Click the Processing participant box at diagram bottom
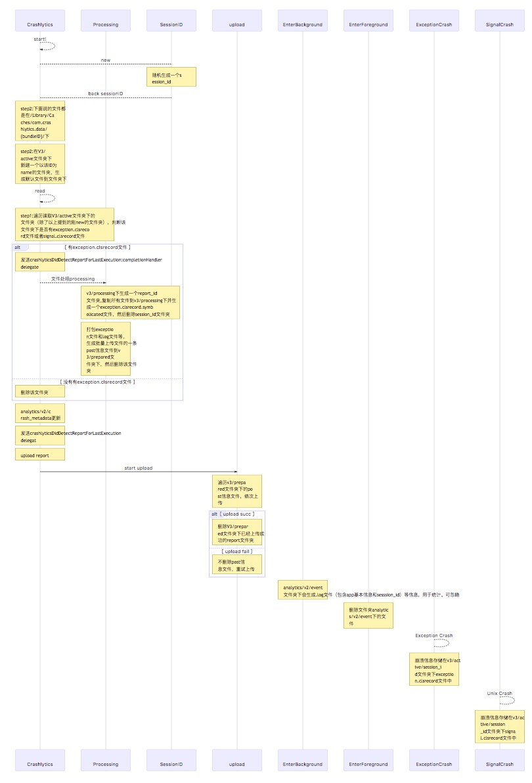The width and height of the screenshot is (532, 783). click(x=106, y=759)
